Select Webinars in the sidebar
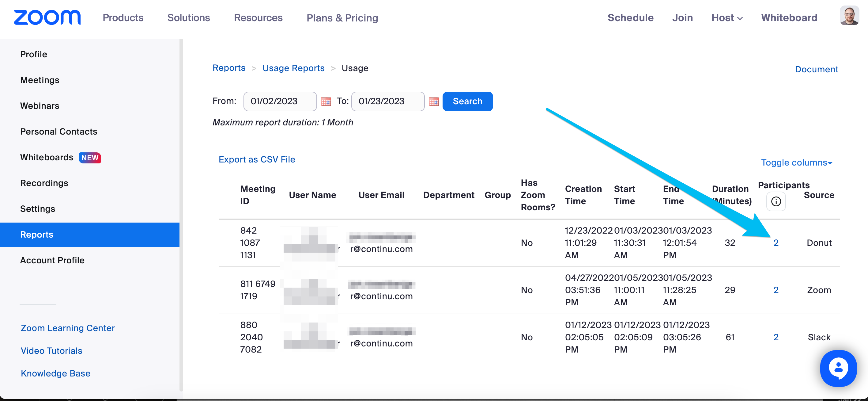The image size is (868, 401). click(40, 106)
